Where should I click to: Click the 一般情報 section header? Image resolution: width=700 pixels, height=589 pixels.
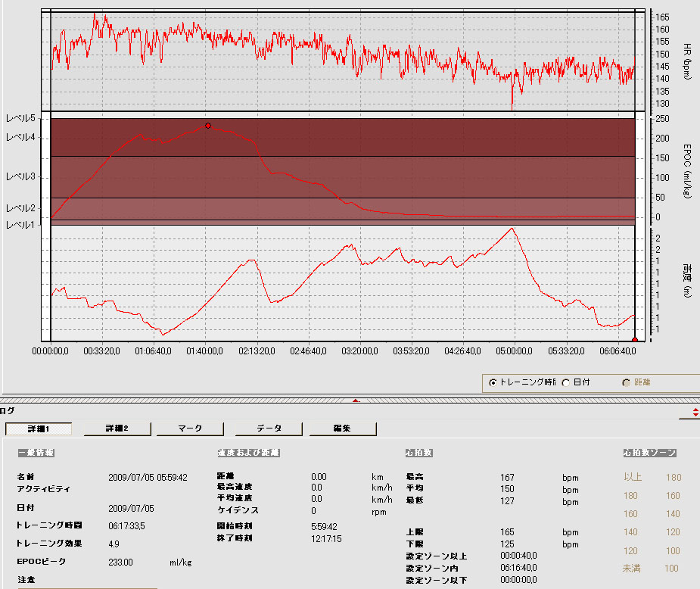[36, 453]
